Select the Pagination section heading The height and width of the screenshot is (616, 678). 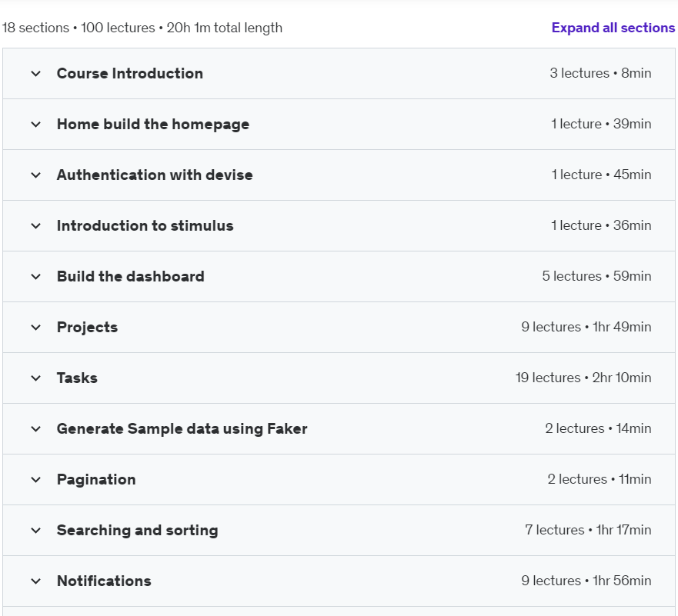point(96,479)
